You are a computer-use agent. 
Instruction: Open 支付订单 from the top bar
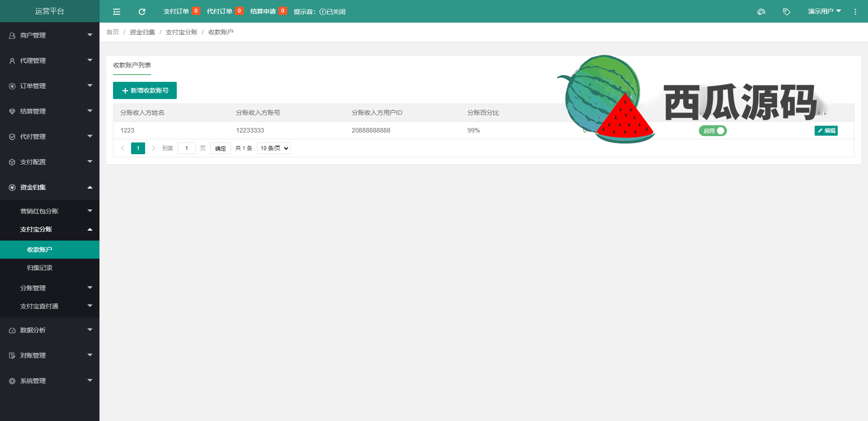(181, 11)
